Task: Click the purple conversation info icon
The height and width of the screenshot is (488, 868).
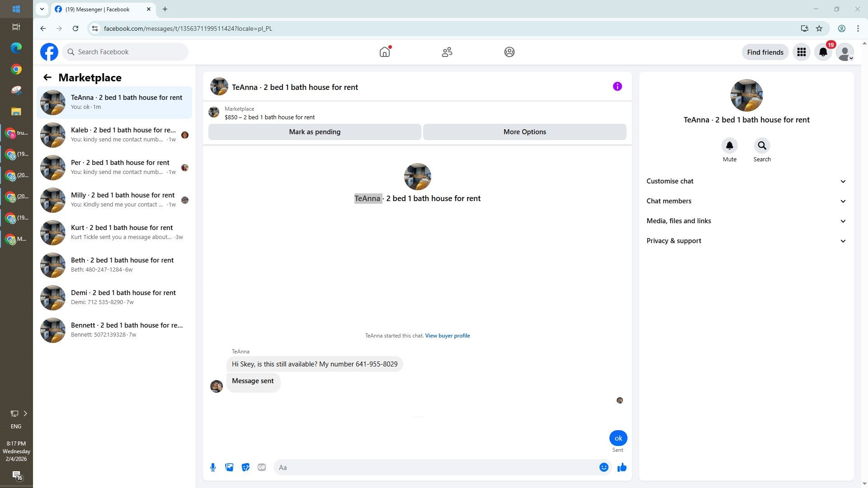Action: click(x=617, y=87)
